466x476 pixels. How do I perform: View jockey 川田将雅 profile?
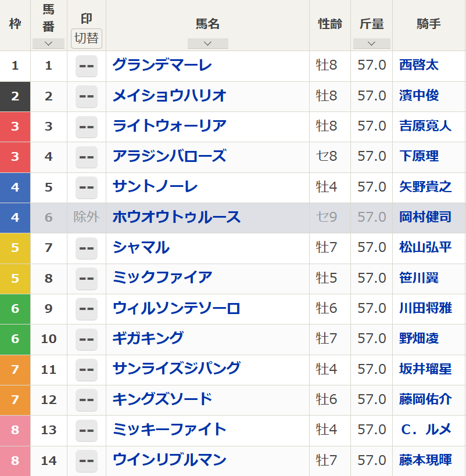[425, 308]
